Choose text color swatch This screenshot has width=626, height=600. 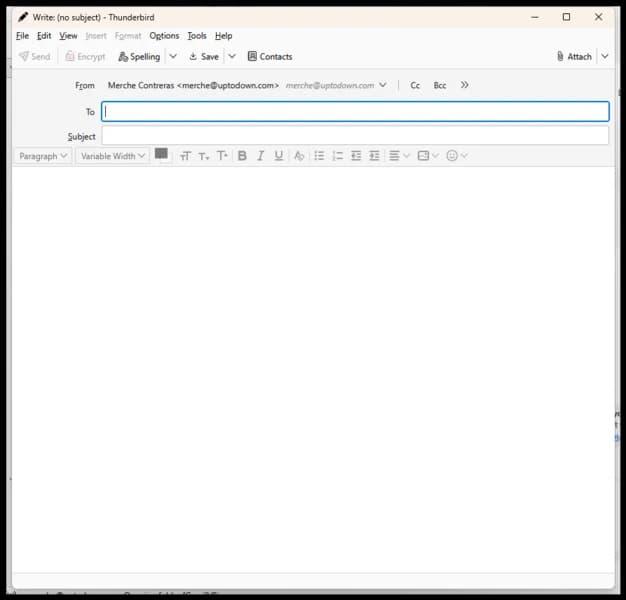click(161, 154)
